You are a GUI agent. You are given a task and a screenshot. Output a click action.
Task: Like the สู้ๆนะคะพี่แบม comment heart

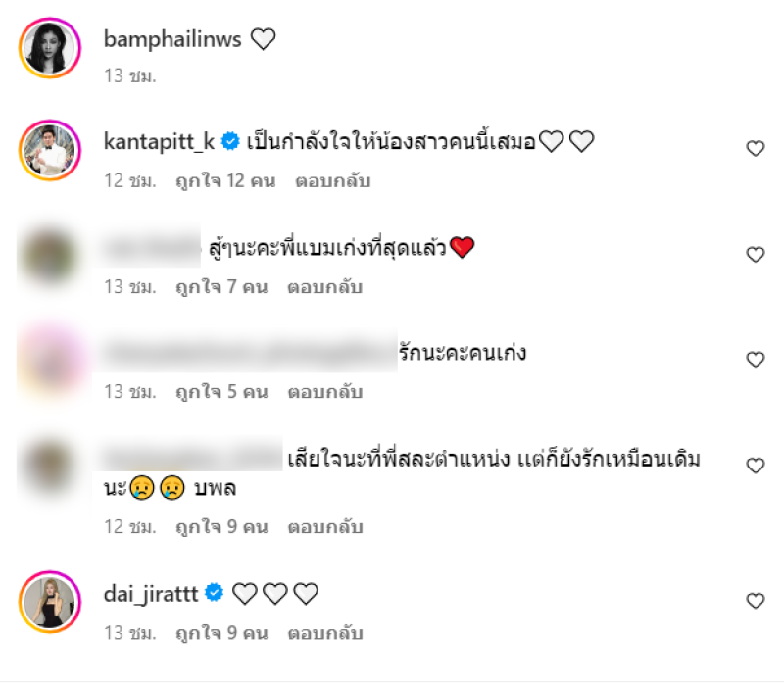[755, 255]
